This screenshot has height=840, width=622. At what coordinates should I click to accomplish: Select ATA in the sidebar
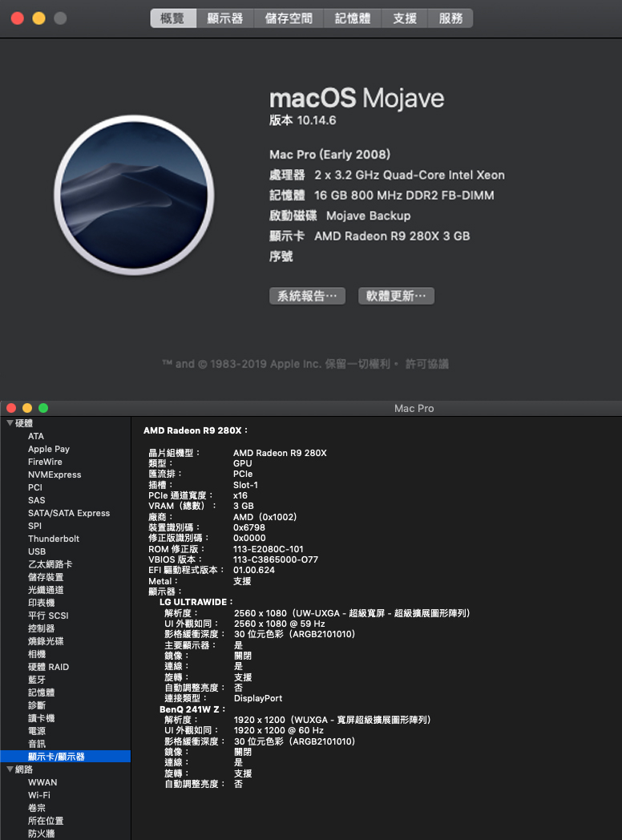[36, 436]
